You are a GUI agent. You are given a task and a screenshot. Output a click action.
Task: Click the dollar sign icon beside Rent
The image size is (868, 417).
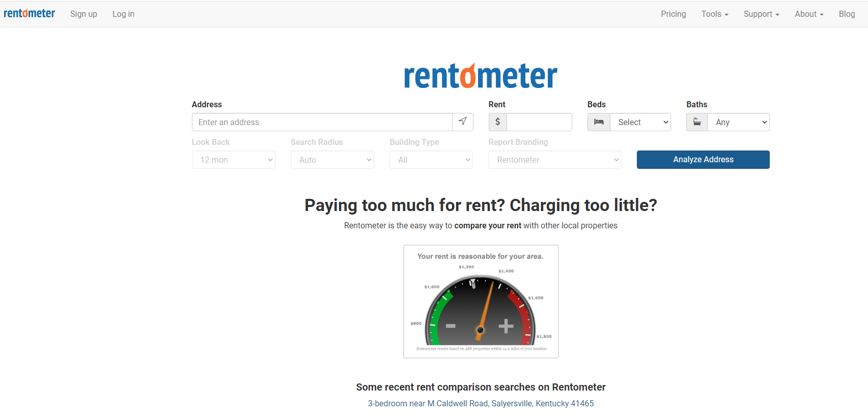pyautogui.click(x=497, y=122)
